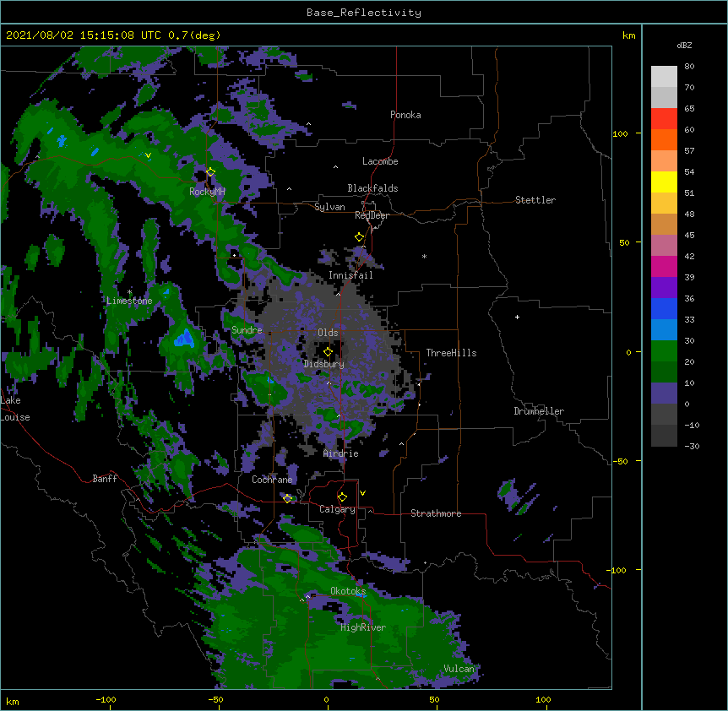Screen dimensions: 728x711
Task: Click the Stettler city label
Action: pyautogui.click(x=535, y=200)
